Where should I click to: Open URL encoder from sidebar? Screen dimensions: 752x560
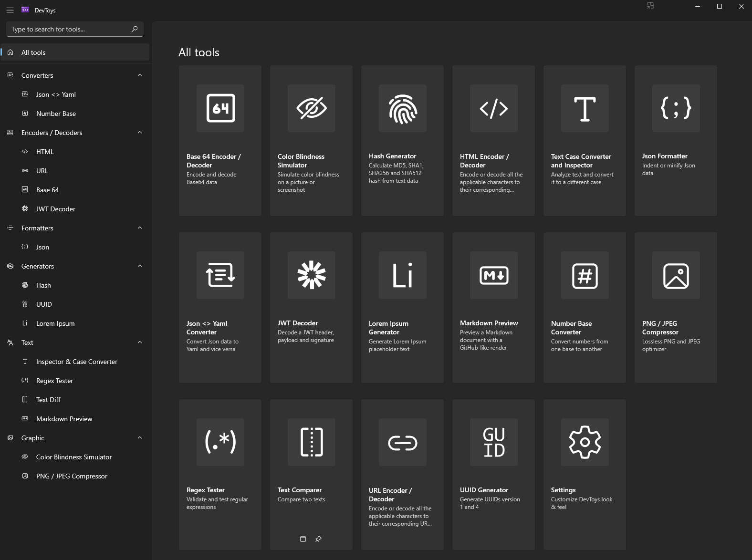click(x=75, y=171)
